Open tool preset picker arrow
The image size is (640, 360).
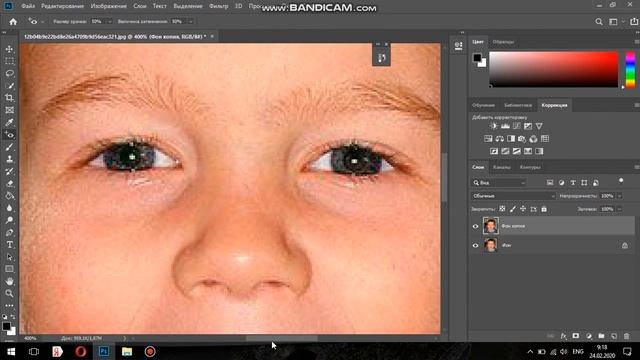click(42, 22)
